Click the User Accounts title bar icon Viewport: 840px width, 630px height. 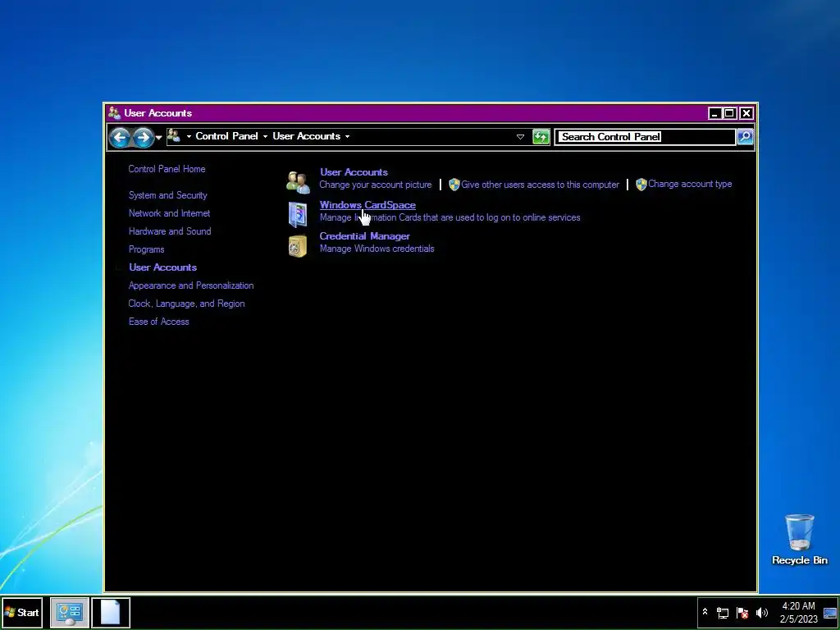click(114, 113)
